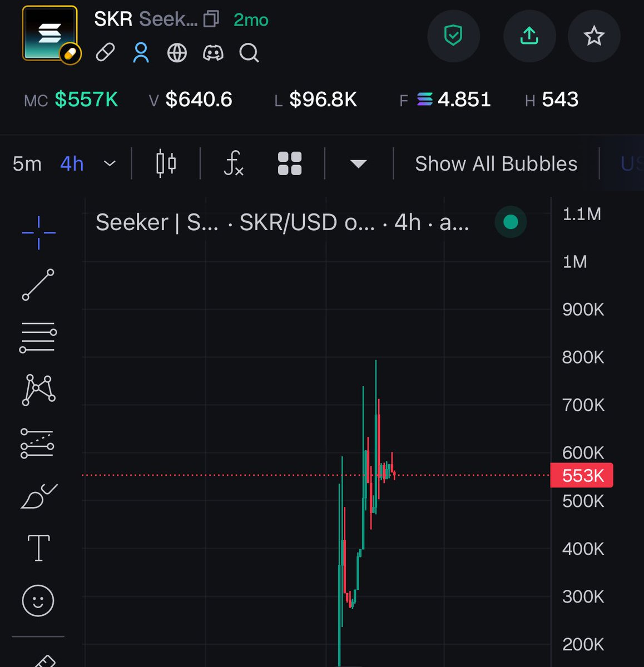This screenshot has height=667, width=644.
Task: Click the V $640.6 volume value
Action: pyautogui.click(x=190, y=100)
